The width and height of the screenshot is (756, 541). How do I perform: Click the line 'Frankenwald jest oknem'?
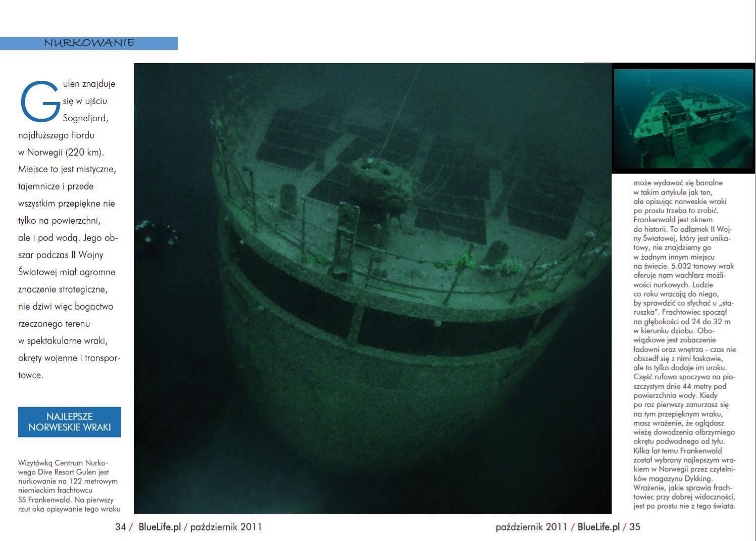pyautogui.click(x=673, y=220)
